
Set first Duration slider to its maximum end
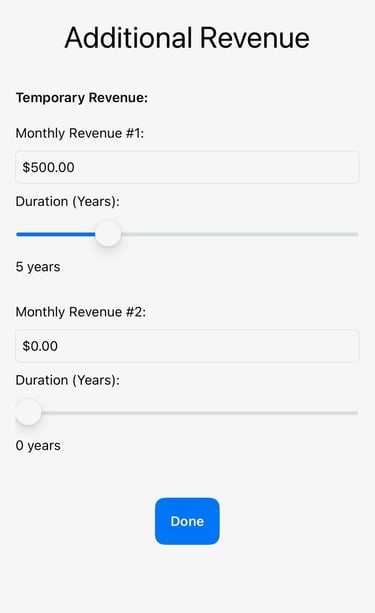357,234
